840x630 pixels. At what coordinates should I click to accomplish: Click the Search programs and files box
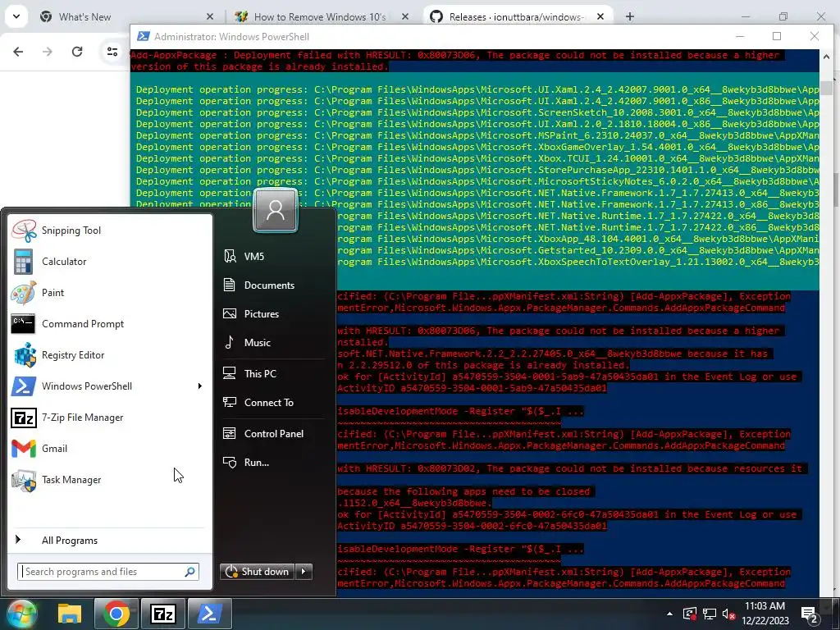pos(107,572)
